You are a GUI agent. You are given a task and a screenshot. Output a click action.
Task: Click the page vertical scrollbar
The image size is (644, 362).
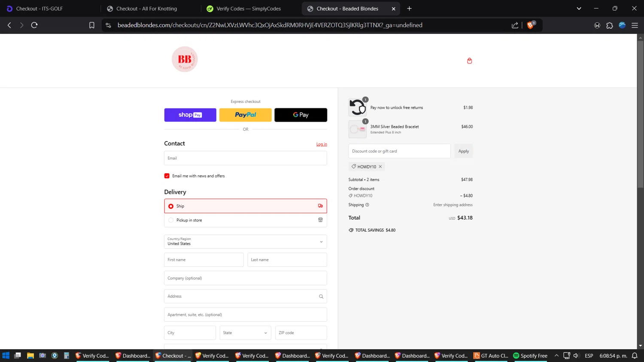[x=640, y=115]
